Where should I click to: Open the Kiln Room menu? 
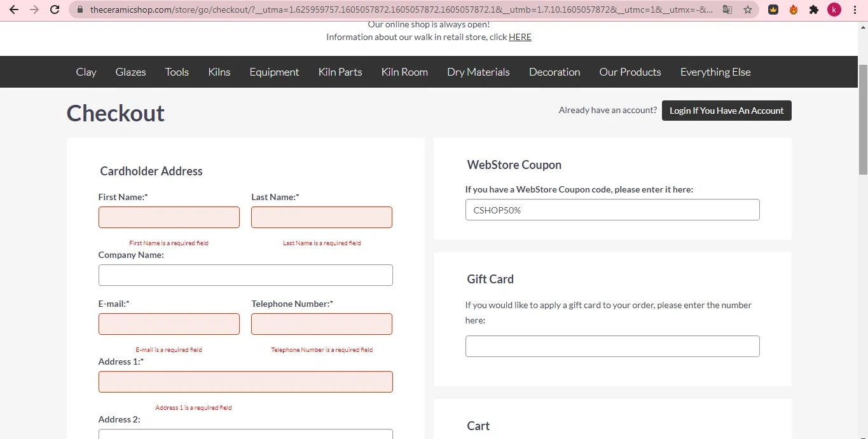404,72
